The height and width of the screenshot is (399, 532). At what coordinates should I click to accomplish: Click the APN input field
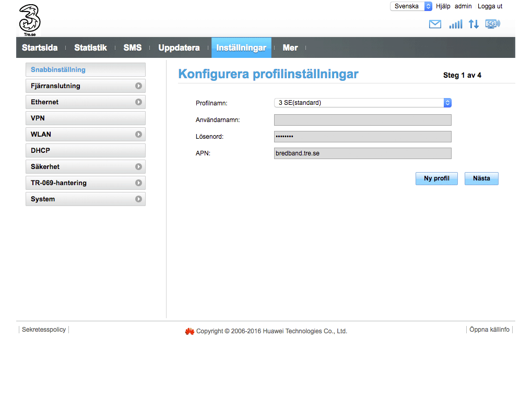(362, 153)
